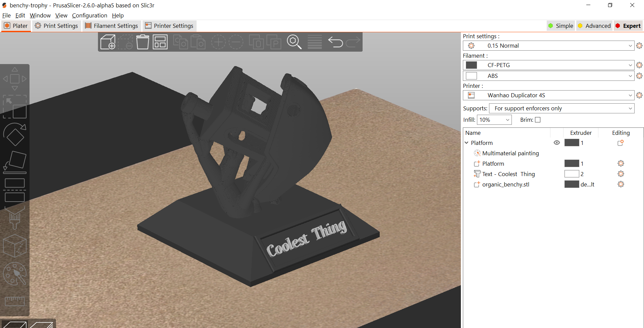644x328 pixels.
Task: Open the Infill 10% dropdown
Action: (x=495, y=120)
